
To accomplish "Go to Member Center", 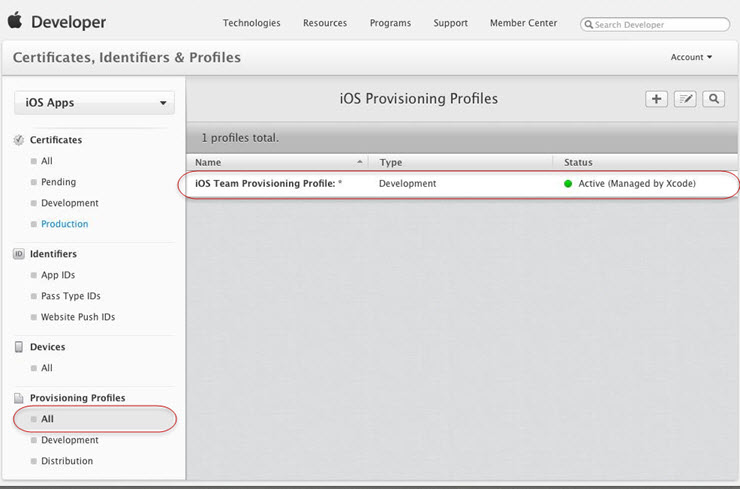I will point(524,23).
